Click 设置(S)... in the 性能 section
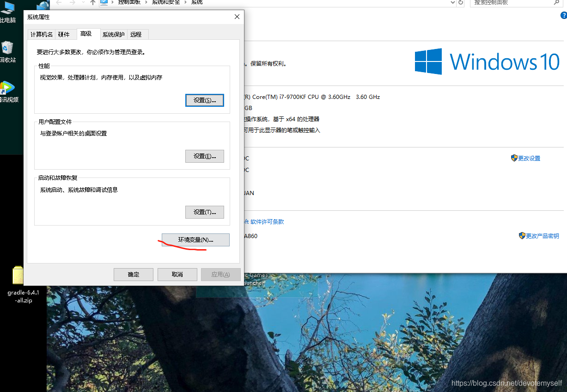The width and height of the screenshot is (567, 392). tap(205, 100)
